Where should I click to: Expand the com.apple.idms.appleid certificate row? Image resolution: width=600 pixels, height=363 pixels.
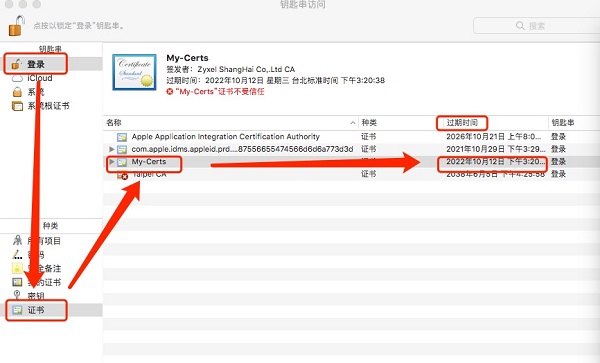pos(112,149)
